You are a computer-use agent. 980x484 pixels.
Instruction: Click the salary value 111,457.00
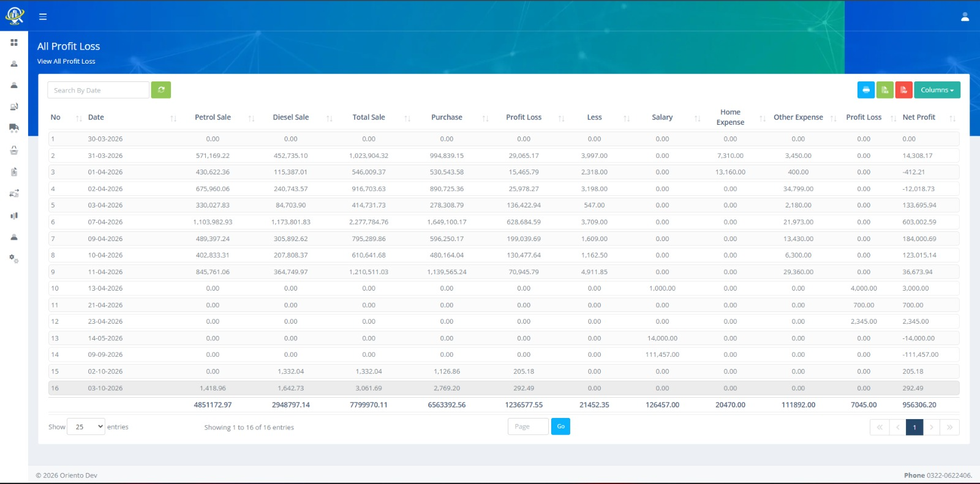coord(662,355)
